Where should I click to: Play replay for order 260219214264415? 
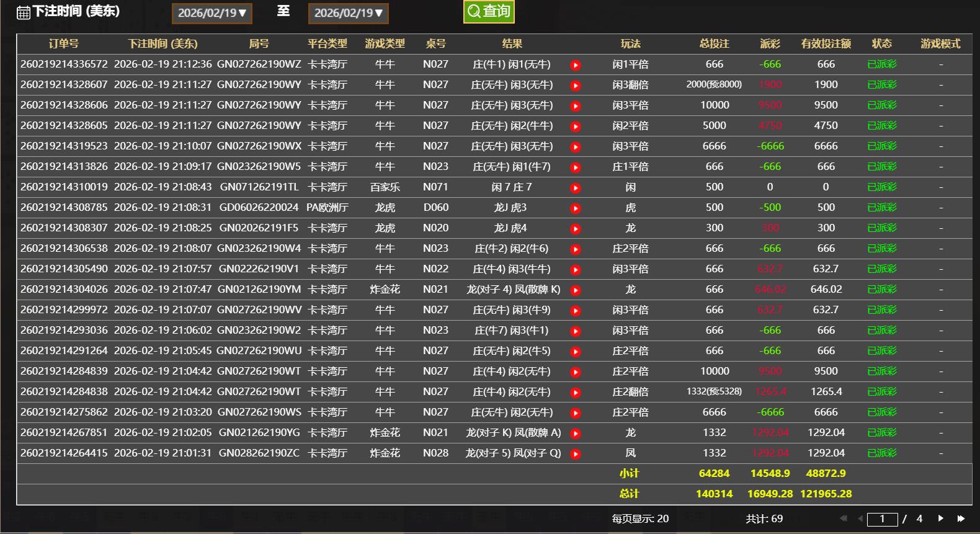tap(576, 454)
